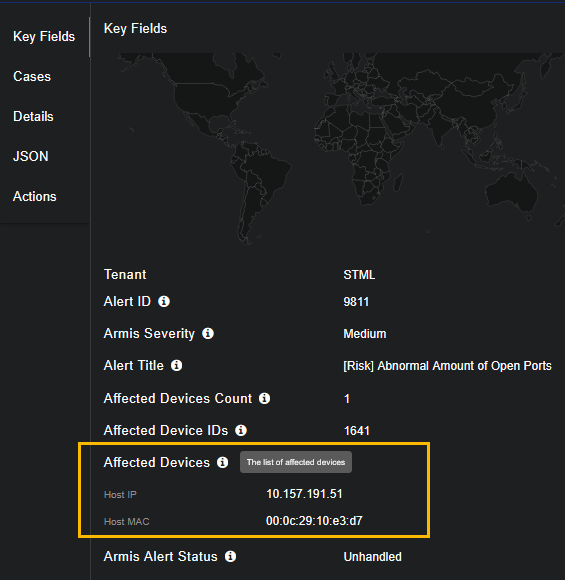Go to the Actions tab
The height and width of the screenshot is (580, 565).
coord(35,196)
